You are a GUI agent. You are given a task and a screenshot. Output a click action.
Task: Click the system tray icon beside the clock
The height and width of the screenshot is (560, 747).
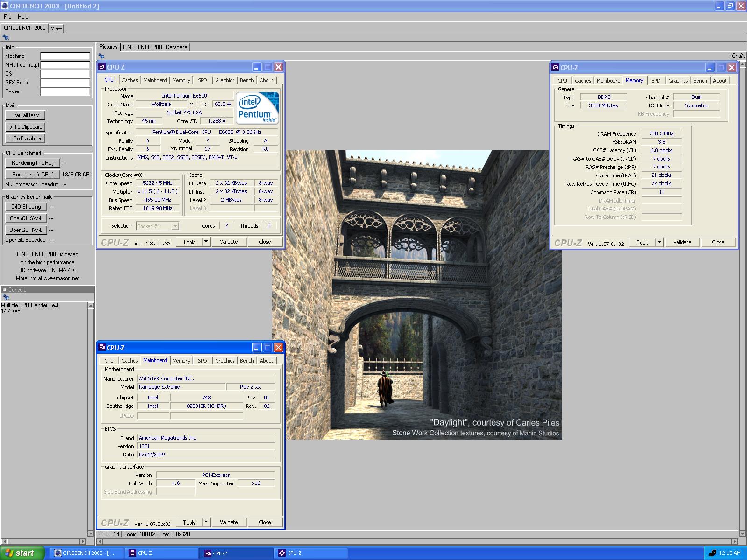[712, 553]
